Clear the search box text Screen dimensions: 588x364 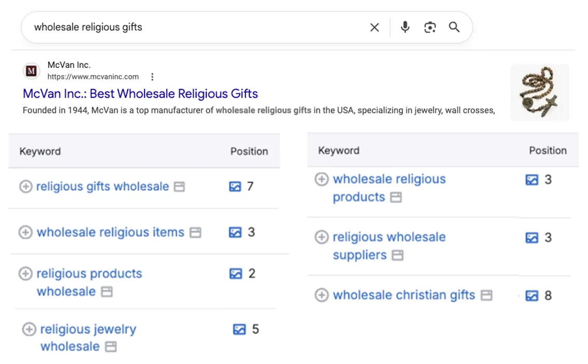click(x=374, y=27)
